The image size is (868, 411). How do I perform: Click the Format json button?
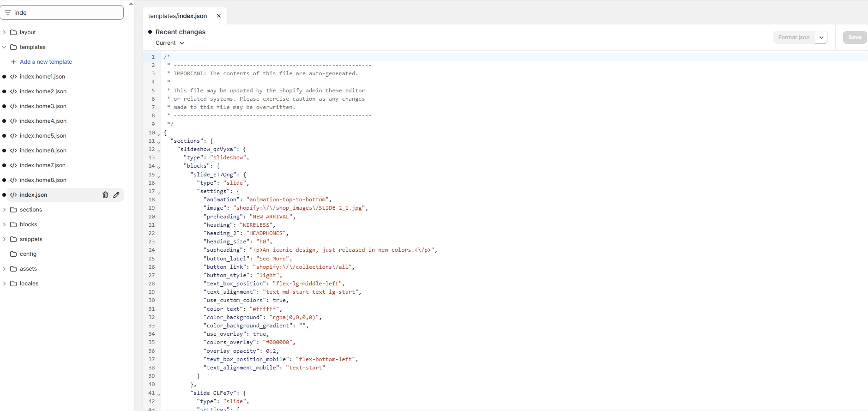794,37
